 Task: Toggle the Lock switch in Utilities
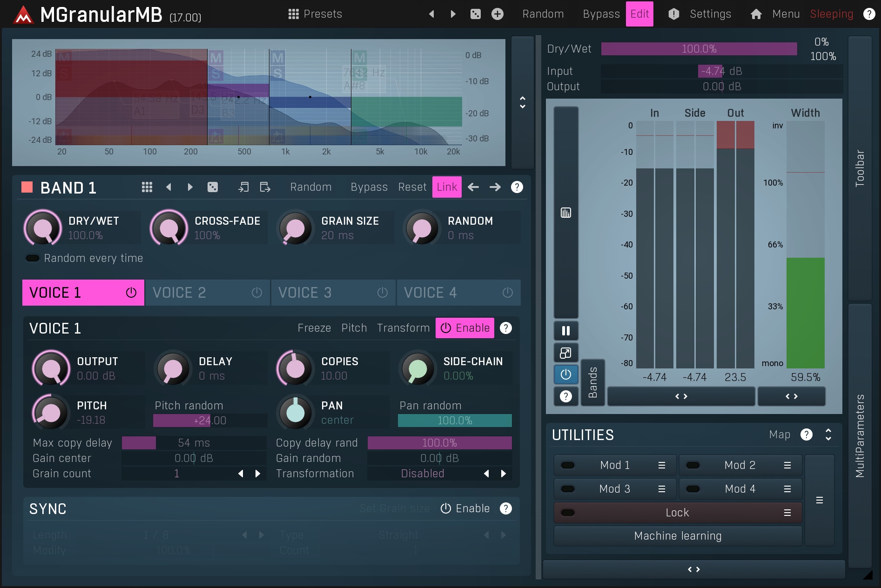pyautogui.click(x=568, y=513)
